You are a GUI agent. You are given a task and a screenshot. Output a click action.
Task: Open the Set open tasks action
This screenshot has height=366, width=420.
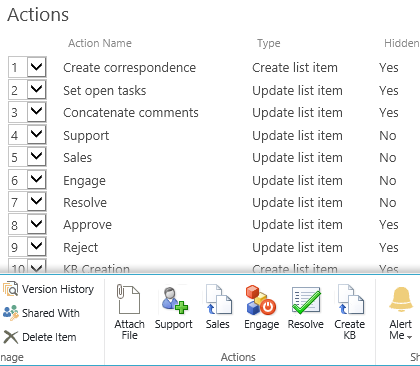coord(105,91)
